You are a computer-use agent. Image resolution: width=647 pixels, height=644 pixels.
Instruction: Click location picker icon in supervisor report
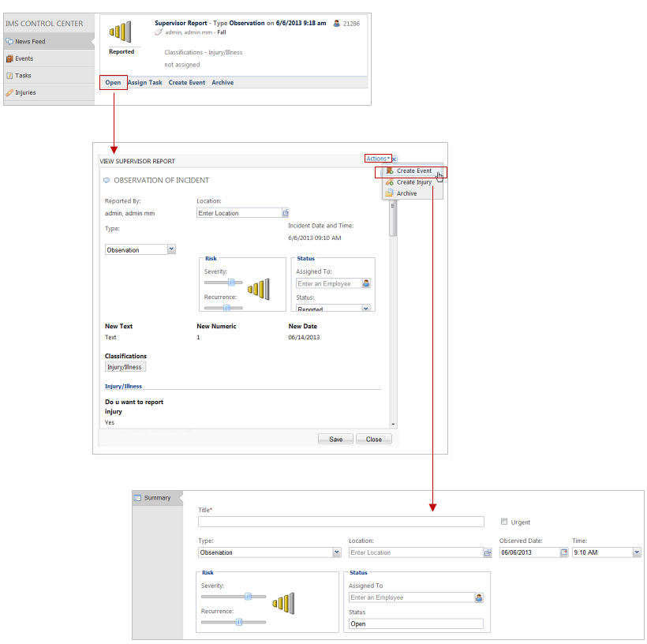[x=286, y=213]
